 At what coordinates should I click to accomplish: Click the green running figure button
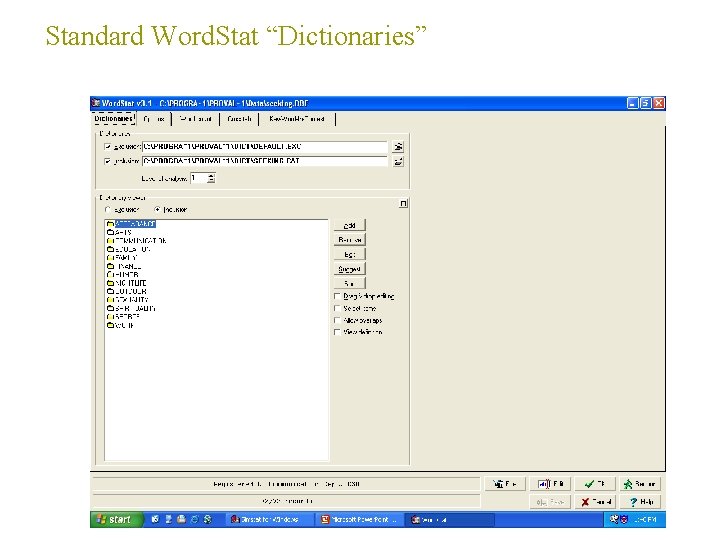click(x=641, y=484)
